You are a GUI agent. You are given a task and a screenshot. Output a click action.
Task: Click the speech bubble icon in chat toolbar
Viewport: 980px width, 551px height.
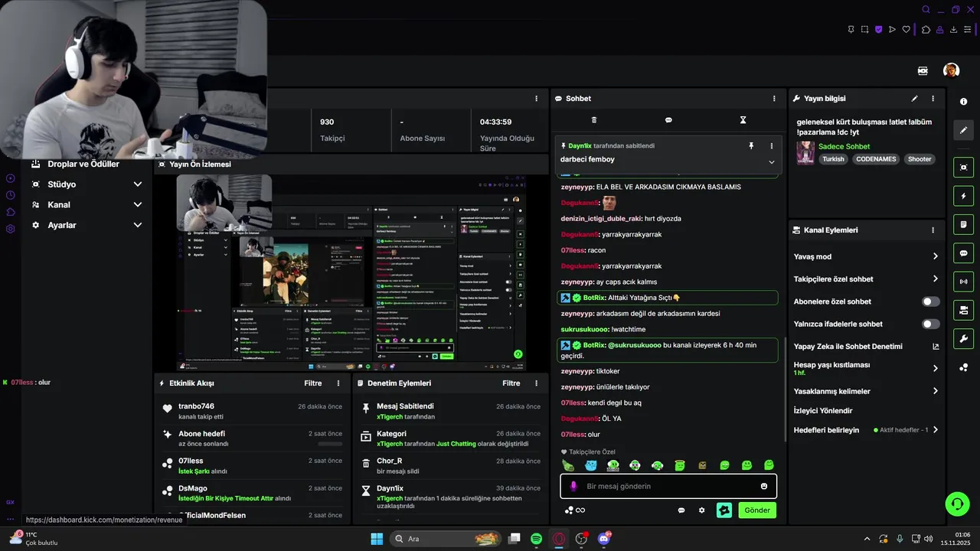click(x=668, y=120)
